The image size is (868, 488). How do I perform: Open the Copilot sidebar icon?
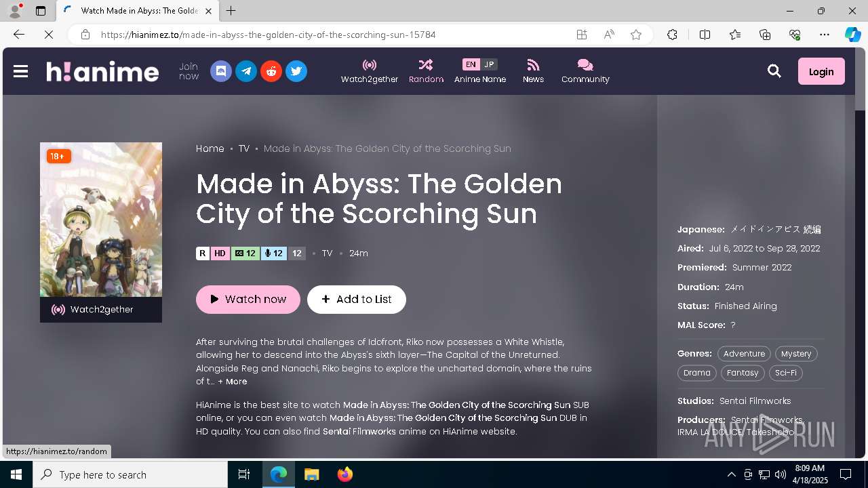852,35
